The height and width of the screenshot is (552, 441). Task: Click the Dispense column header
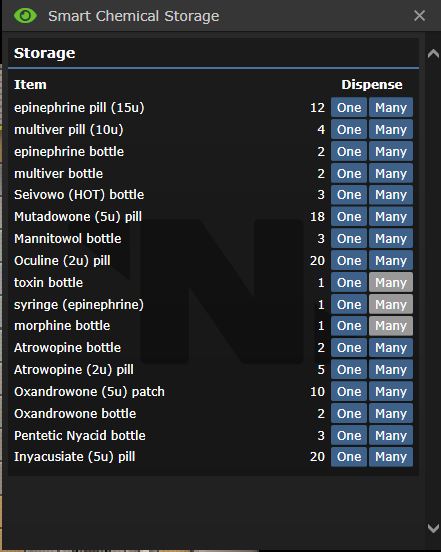coord(372,84)
